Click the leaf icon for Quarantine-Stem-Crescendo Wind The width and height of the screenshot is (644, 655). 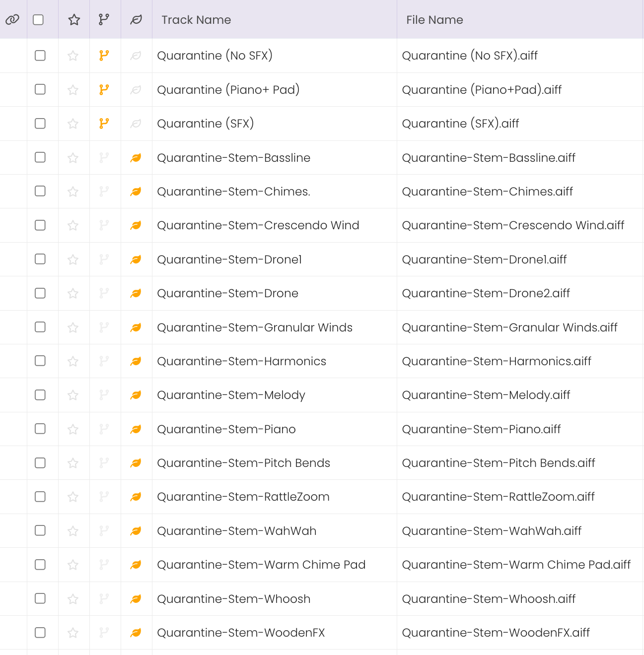[x=136, y=225]
